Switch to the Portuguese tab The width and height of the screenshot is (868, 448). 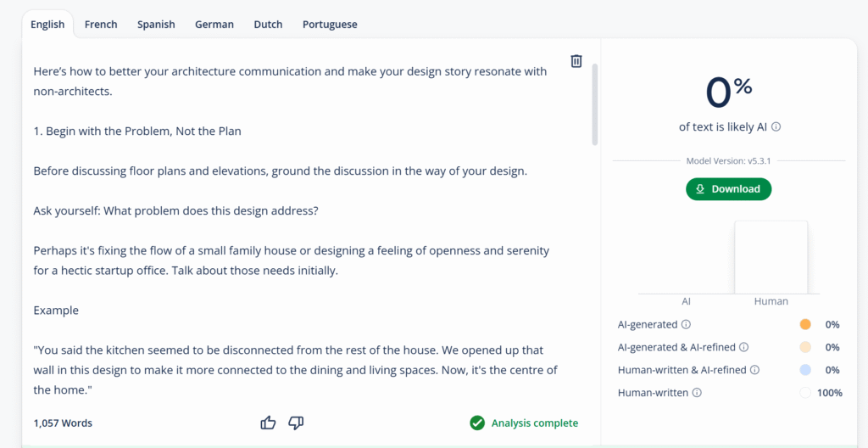[330, 25]
